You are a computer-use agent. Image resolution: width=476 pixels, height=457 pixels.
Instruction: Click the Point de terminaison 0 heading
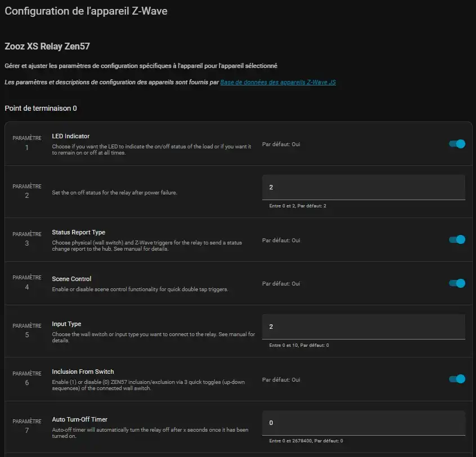click(x=41, y=108)
